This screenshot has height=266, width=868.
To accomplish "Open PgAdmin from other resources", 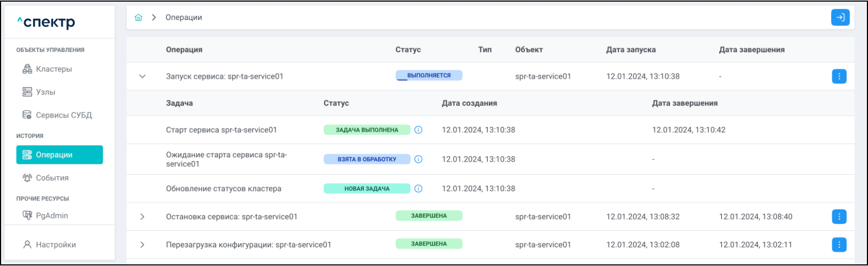I will (x=51, y=216).
